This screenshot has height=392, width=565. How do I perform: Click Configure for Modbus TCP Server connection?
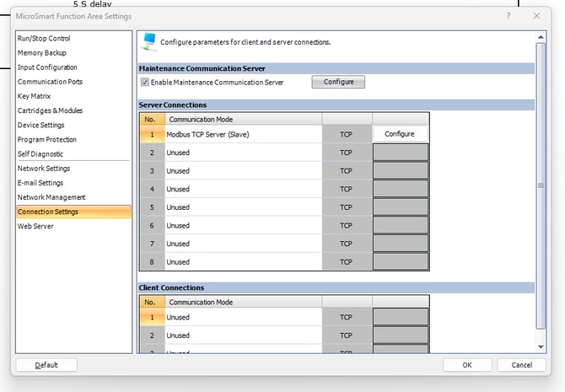(x=400, y=134)
